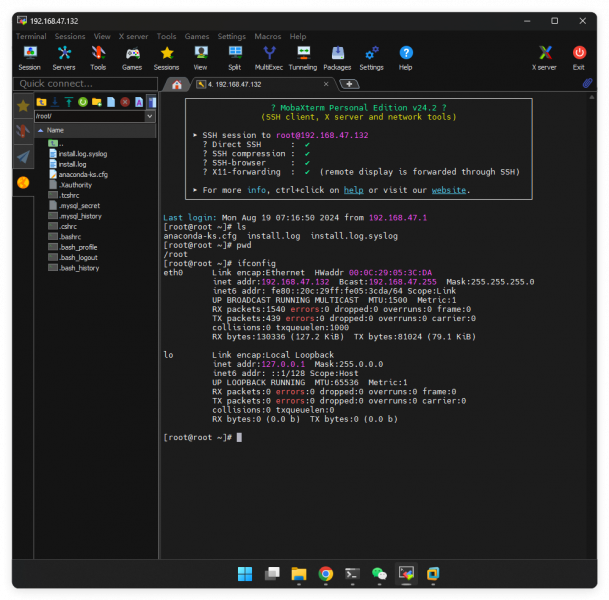Open File Explorer from the taskbar
Image resolution: width=609 pixels, height=600 pixels.
coord(299,574)
